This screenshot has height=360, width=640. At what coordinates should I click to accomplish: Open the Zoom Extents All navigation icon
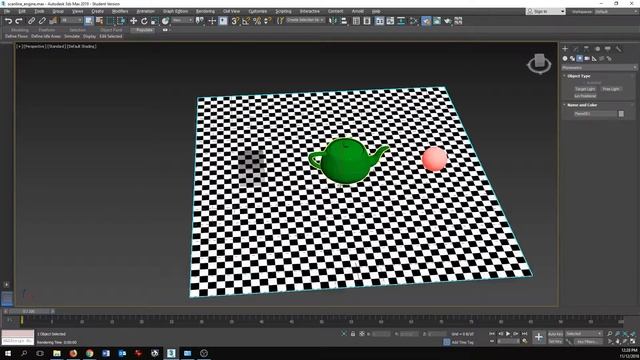click(633, 333)
